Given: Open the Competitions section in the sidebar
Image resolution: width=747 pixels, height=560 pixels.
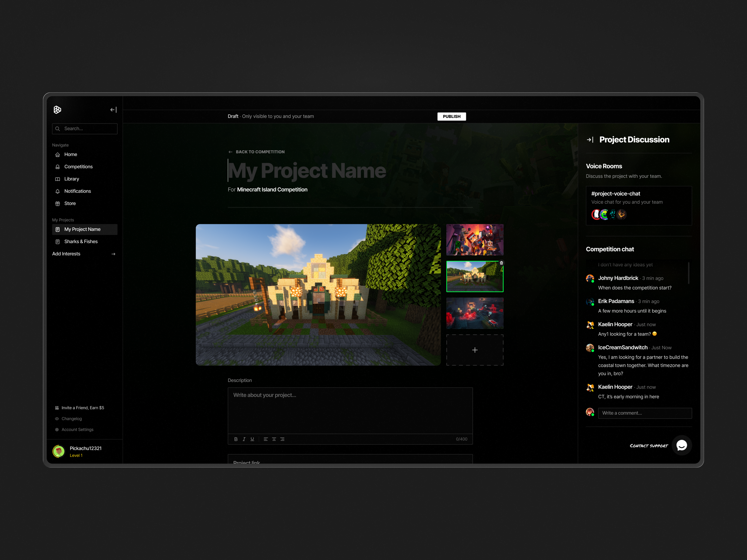Looking at the screenshot, I should click(78, 166).
